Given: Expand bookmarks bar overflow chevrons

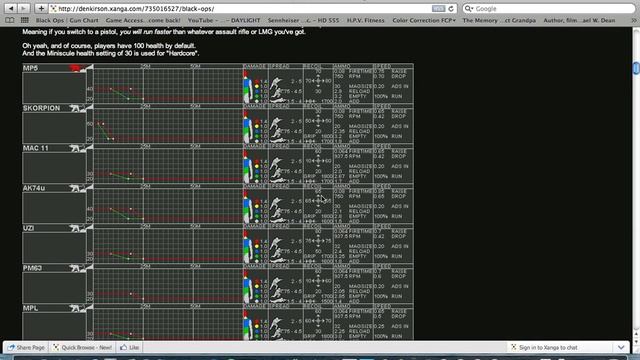Looking at the screenshot, I should (633, 20).
